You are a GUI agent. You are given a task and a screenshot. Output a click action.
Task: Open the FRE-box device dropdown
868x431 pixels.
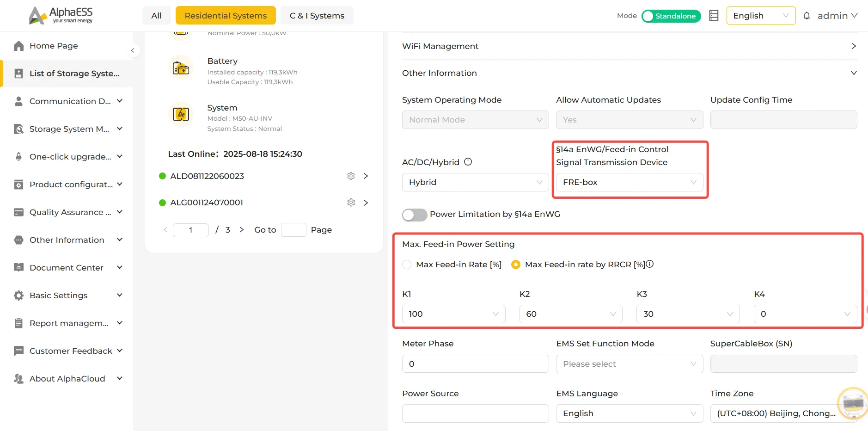tap(630, 182)
